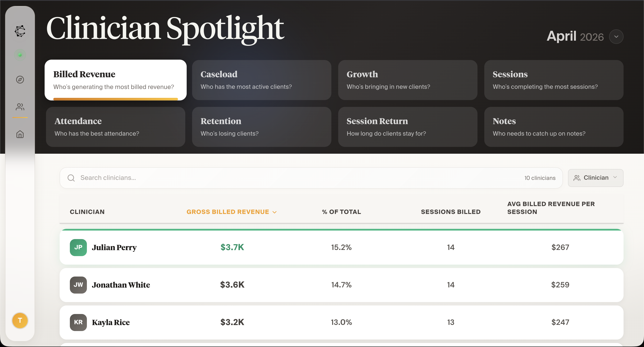
Task: Click the green status dot in sidebar
Action: (20, 55)
